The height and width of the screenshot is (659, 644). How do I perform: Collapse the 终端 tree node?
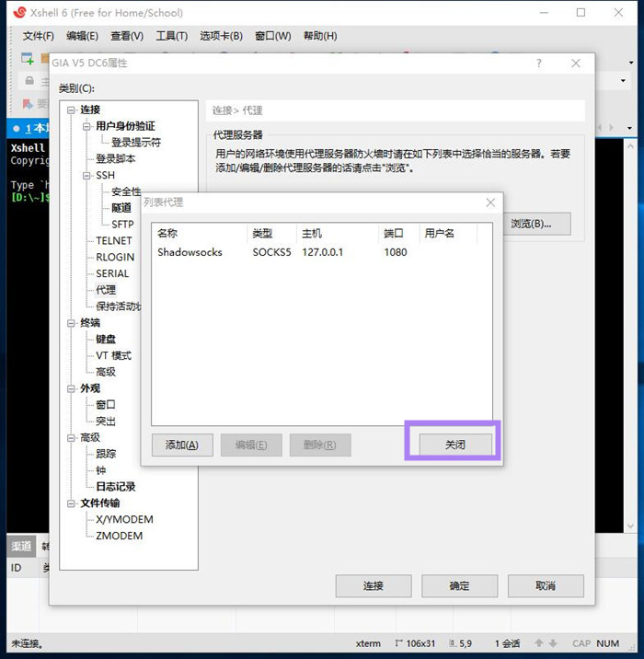coord(71,323)
